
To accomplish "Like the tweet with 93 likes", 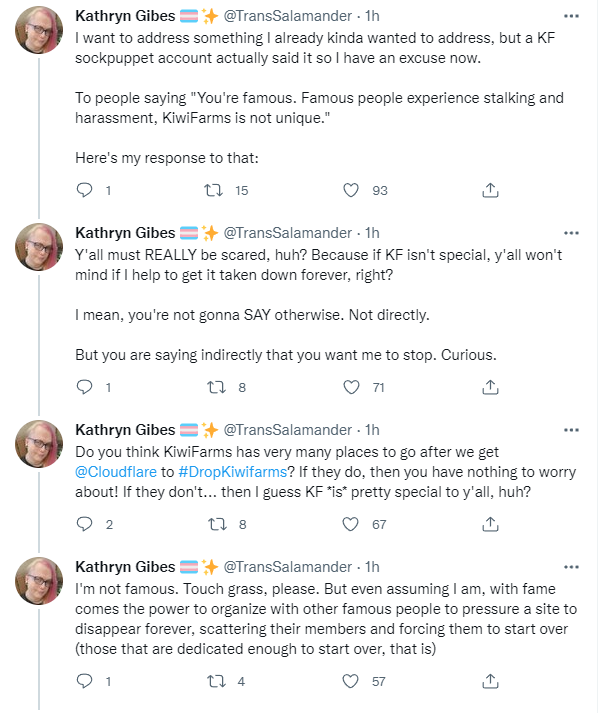I will coord(351,190).
